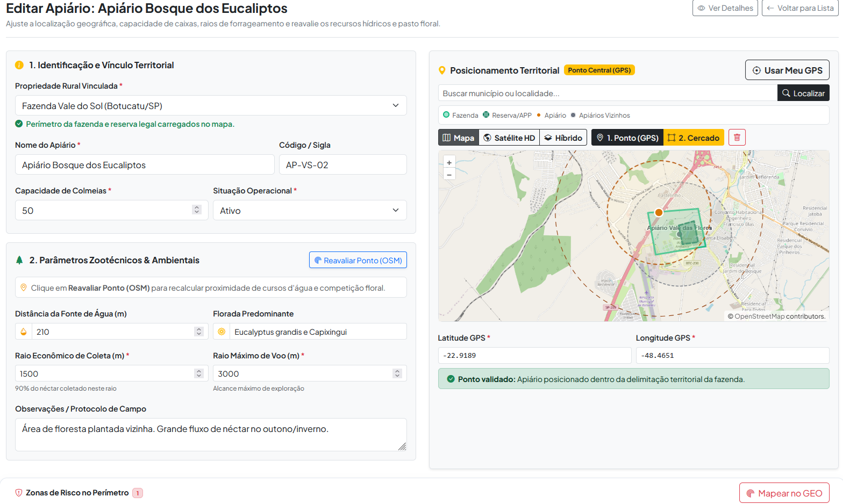The image size is (843, 504).
Task: Expand the Propriedade Rural Vinculada dropdown
Action: pyautogui.click(x=211, y=106)
